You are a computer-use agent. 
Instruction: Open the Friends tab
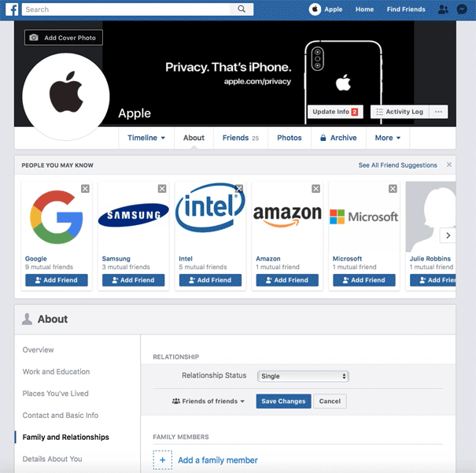point(241,138)
